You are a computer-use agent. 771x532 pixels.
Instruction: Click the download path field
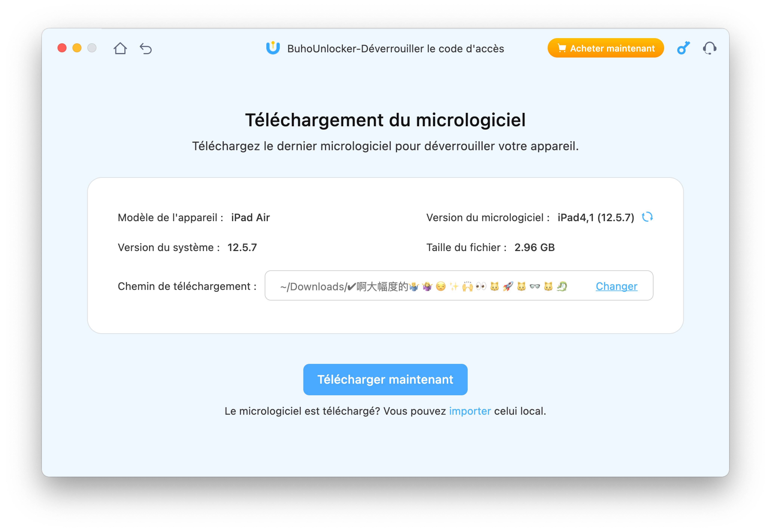tap(459, 285)
